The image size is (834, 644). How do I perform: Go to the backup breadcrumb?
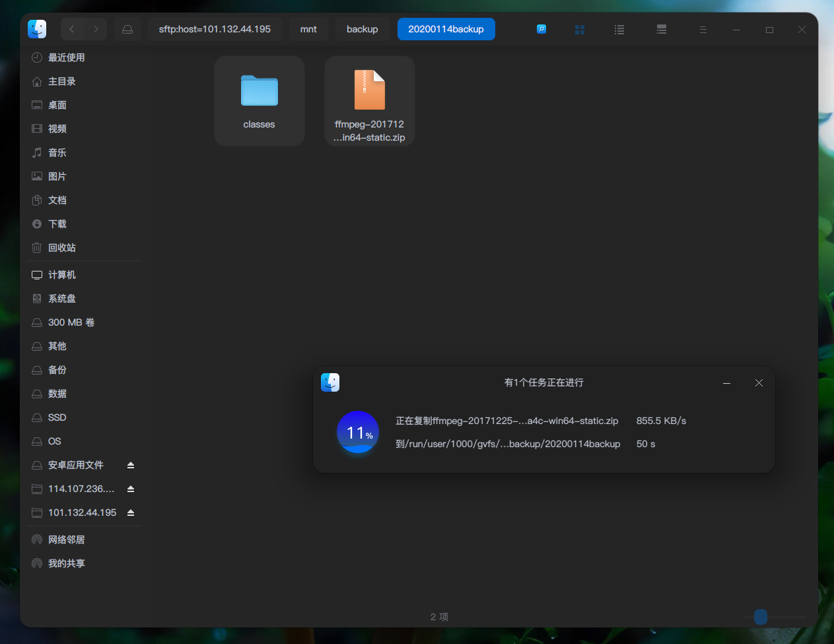pyautogui.click(x=362, y=29)
